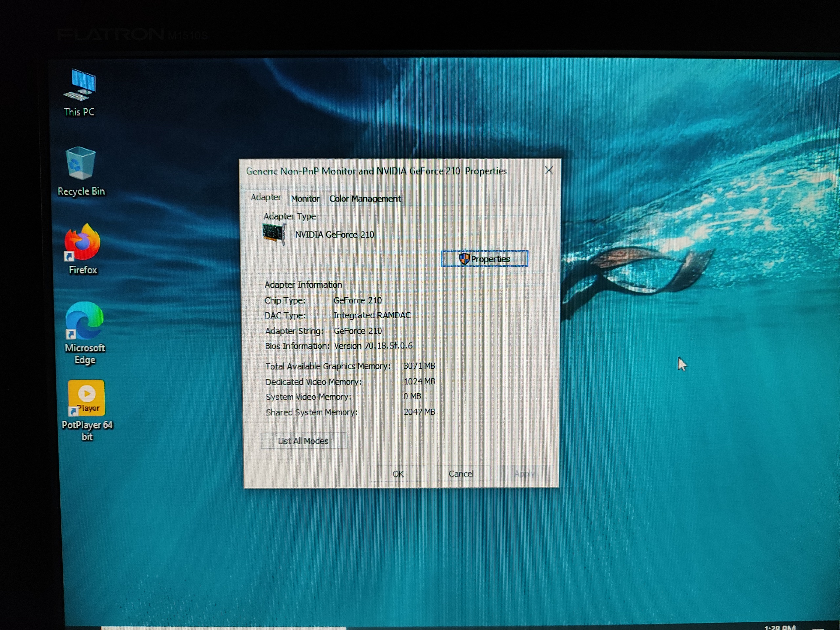The image size is (840, 630).
Task: Click the NVIDIA GeForce 210 adapter name
Action: pyautogui.click(x=335, y=234)
